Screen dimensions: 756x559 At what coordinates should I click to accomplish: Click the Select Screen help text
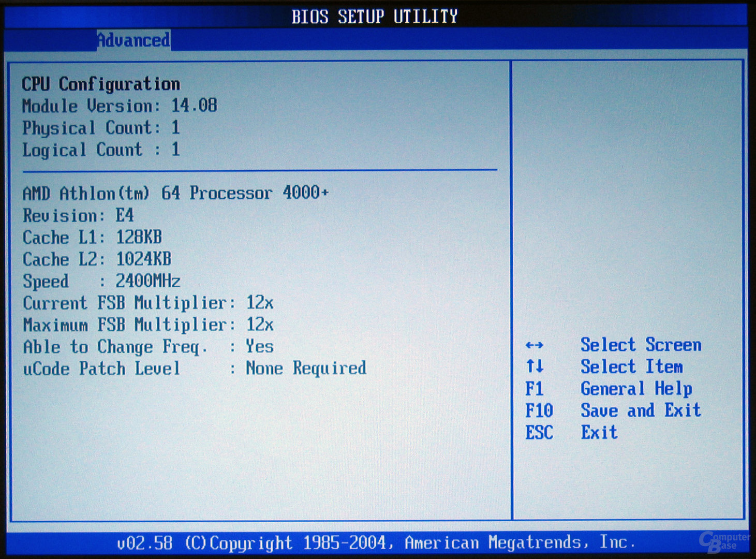coord(641,345)
